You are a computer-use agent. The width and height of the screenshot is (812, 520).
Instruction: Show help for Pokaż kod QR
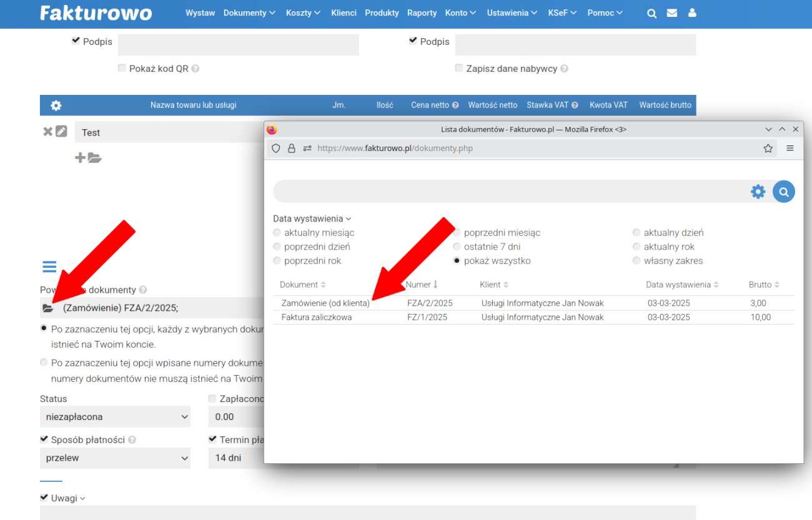[196, 69]
